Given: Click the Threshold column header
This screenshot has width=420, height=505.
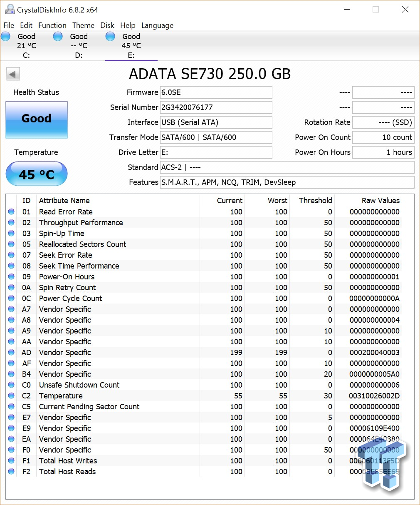Looking at the screenshot, I should (312, 201).
